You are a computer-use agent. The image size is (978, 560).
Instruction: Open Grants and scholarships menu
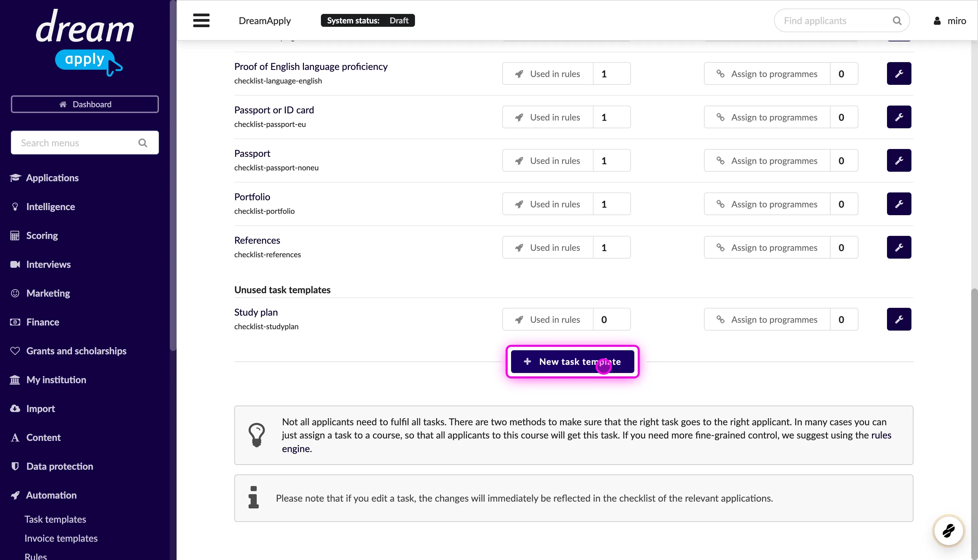pos(76,351)
